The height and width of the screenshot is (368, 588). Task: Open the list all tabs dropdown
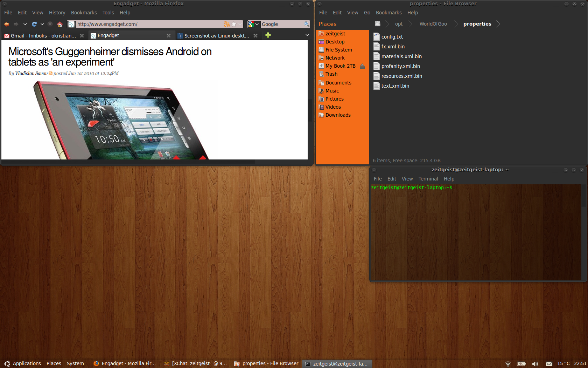(307, 35)
